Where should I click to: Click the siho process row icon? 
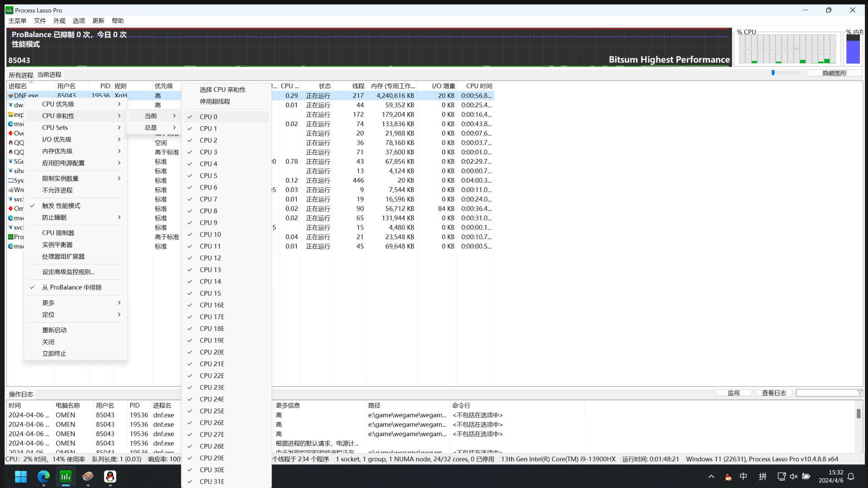point(11,171)
